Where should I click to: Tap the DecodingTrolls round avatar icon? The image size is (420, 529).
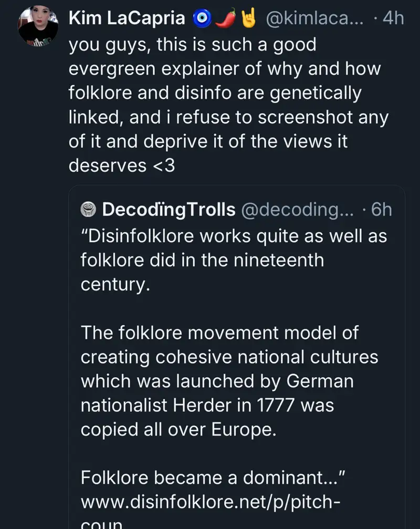[88, 210]
